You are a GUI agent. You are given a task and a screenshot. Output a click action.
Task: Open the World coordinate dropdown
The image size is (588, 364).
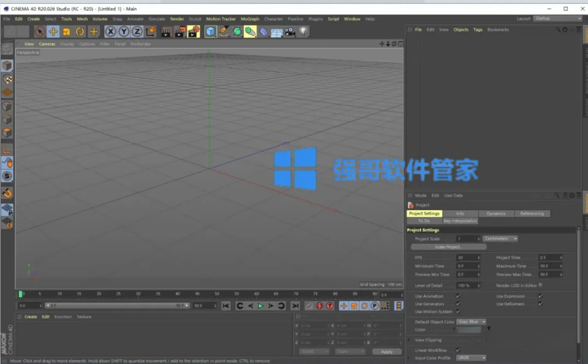tap(314, 352)
